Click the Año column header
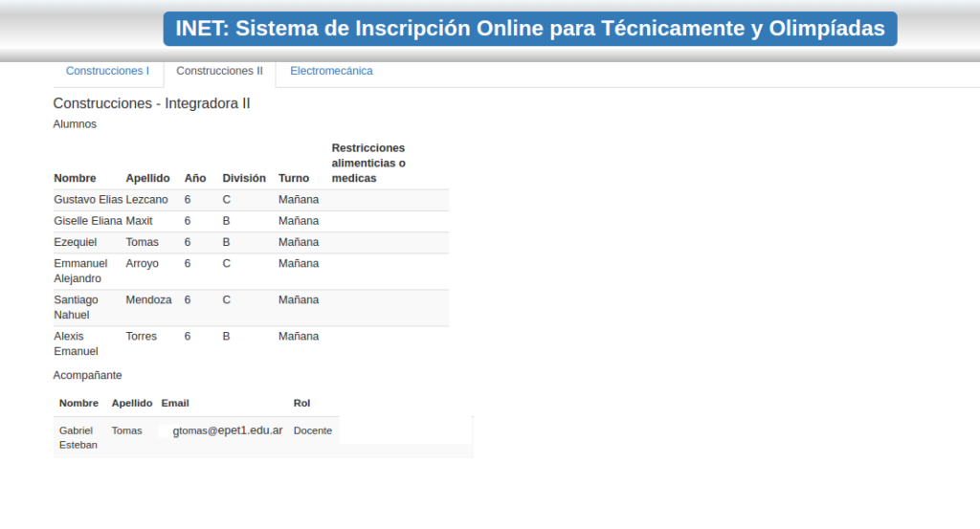The height and width of the screenshot is (529, 980). pyautogui.click(x=195, y=178)
